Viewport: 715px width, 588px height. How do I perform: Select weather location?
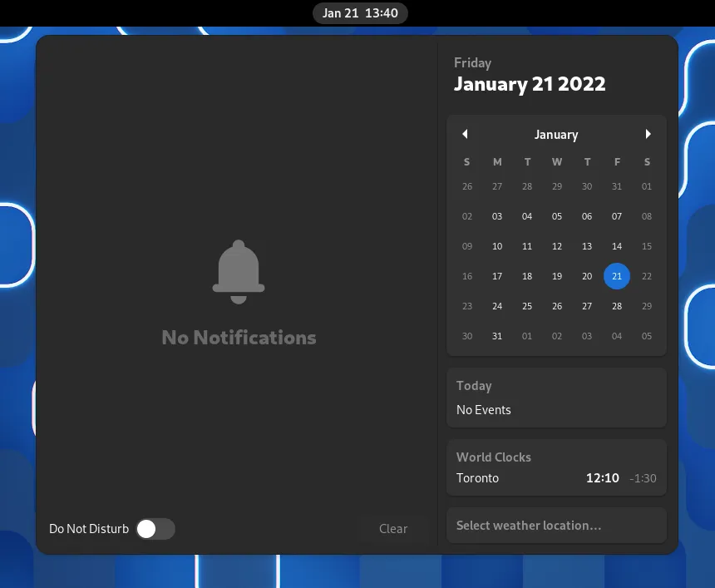point(556,526)
